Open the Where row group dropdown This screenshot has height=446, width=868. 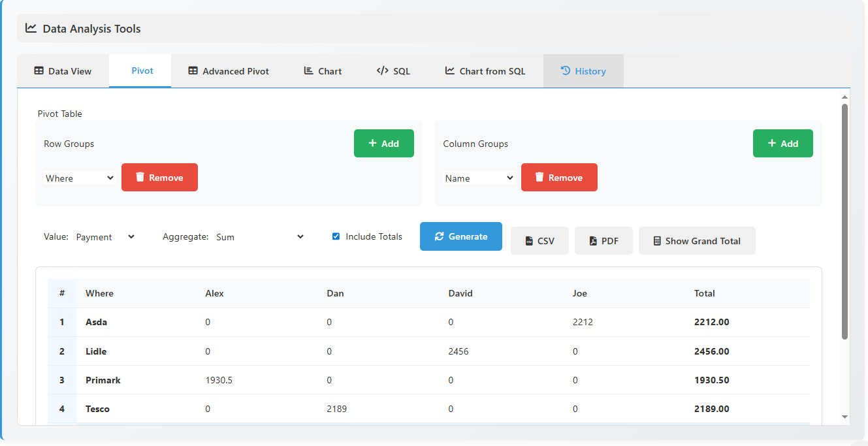coord(79,177)
